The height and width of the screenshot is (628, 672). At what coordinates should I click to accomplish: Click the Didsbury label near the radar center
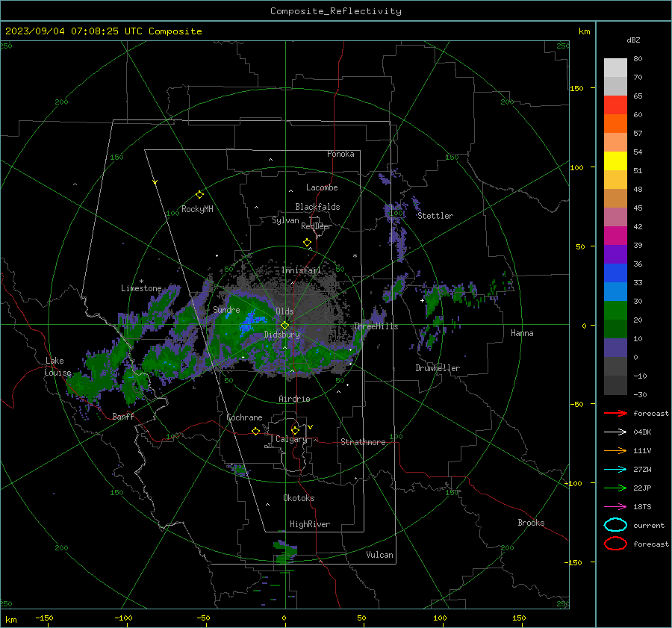pos(281,335)
